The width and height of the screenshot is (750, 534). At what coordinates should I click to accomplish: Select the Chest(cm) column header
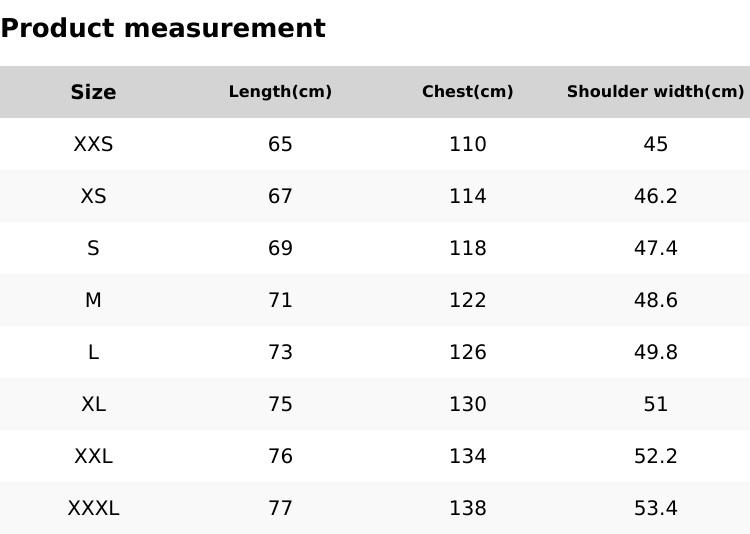click(x=467, y=92)
